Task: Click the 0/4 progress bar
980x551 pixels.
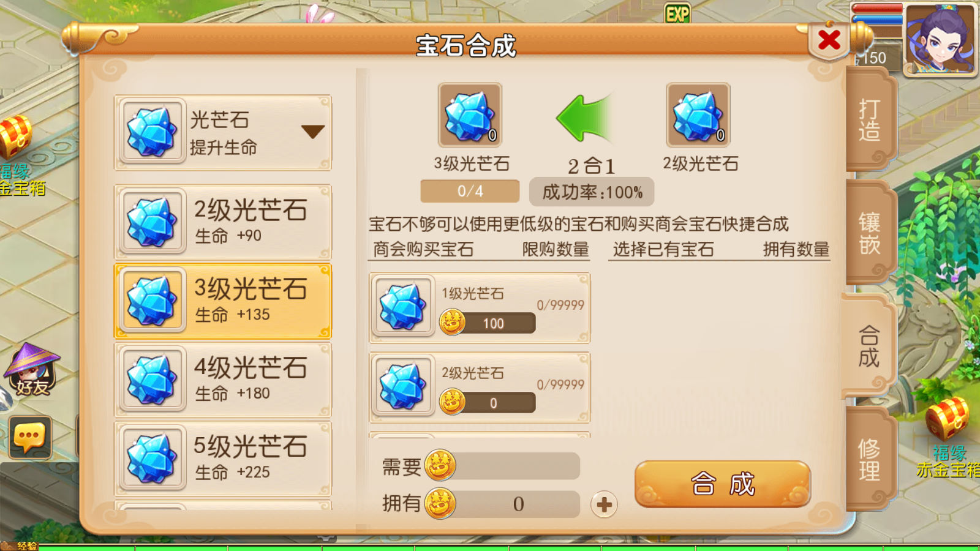Action: pyautogui.click(x=470, y=191)
